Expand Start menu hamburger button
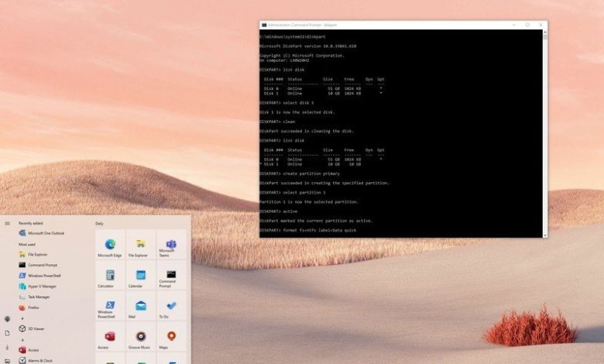604x364 pixels. point(7,223)
